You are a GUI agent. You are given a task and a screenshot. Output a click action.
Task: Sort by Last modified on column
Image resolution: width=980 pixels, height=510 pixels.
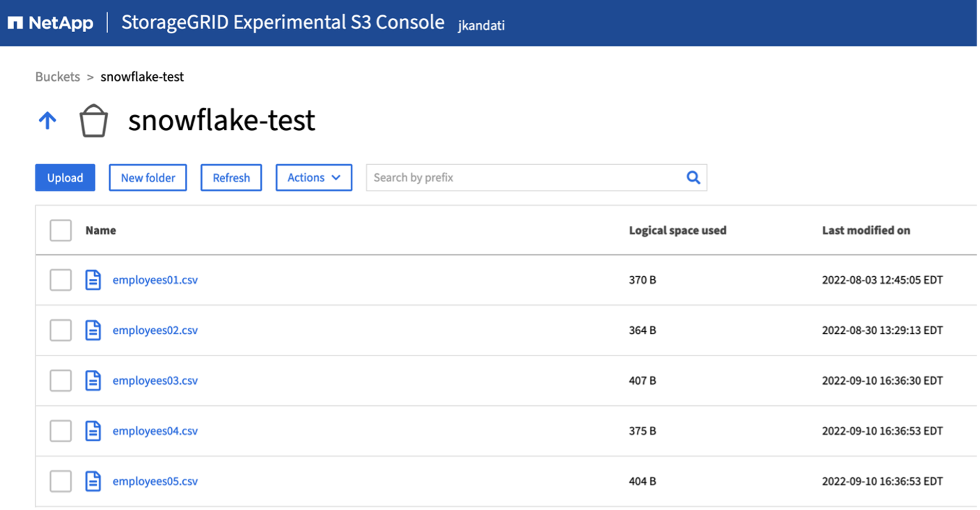[866, 230]
